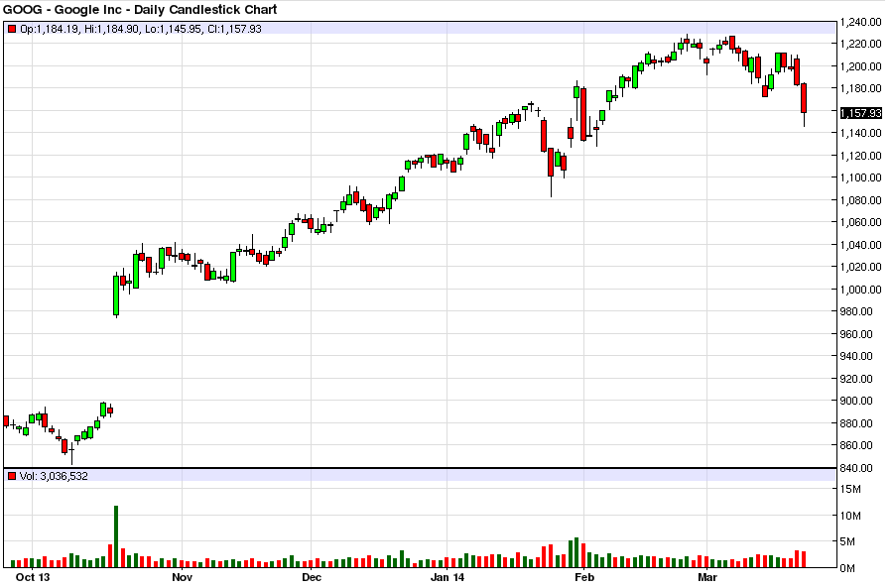Click the red legend square beside Vol: 3,036,532

point(12,476)
